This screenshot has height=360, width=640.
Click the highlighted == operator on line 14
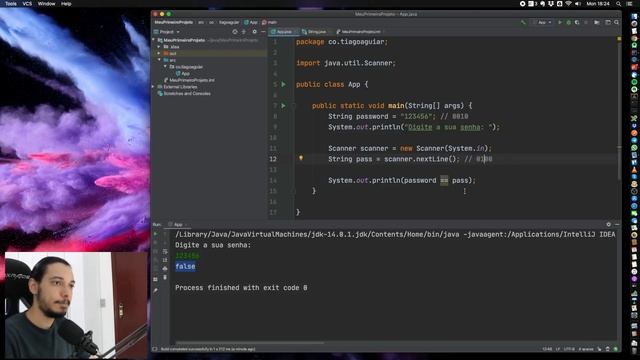tap(444, 180)
